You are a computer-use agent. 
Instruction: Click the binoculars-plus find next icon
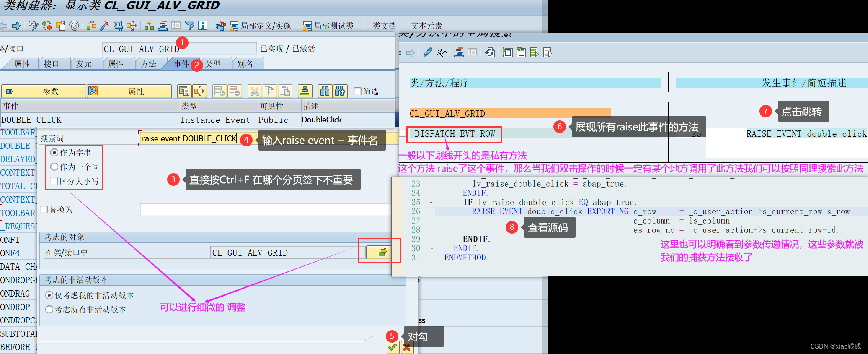coord(340,91)
